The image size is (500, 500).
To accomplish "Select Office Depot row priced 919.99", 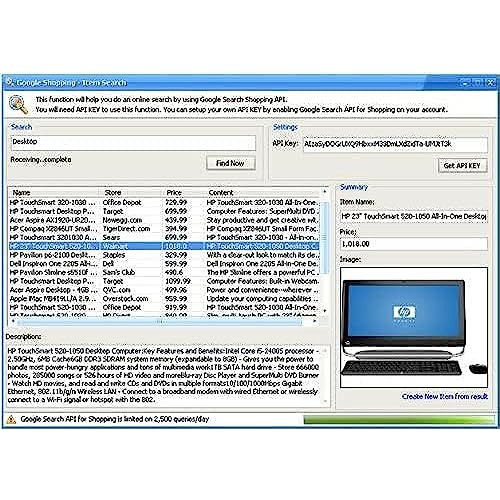I will tap(164, 307).
